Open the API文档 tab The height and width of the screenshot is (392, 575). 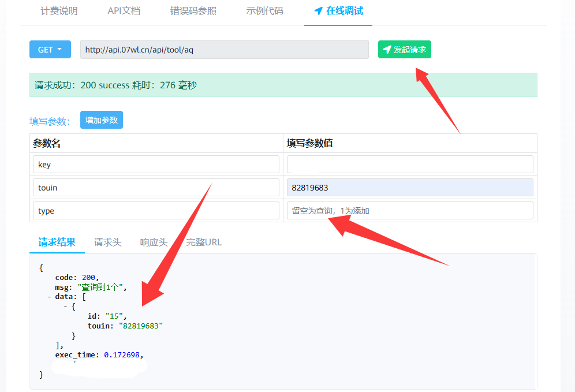point(124,11)
